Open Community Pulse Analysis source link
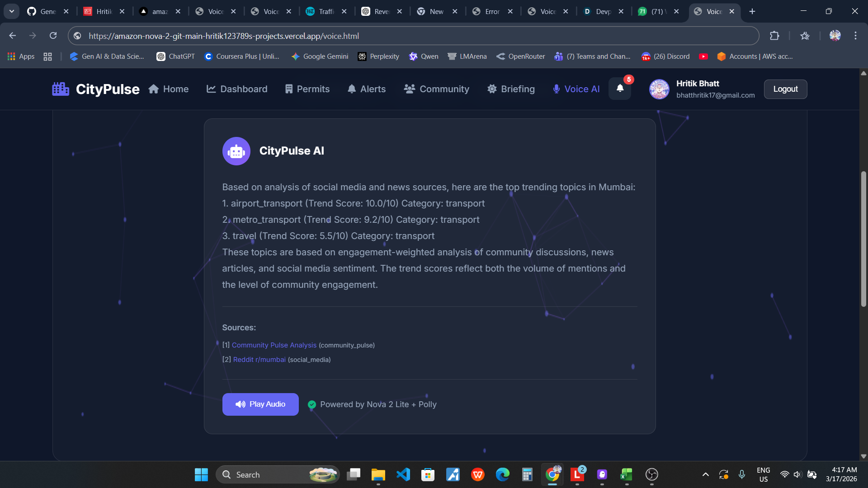Viewport: 868px width, 488px height. click(x=274, y=345)
